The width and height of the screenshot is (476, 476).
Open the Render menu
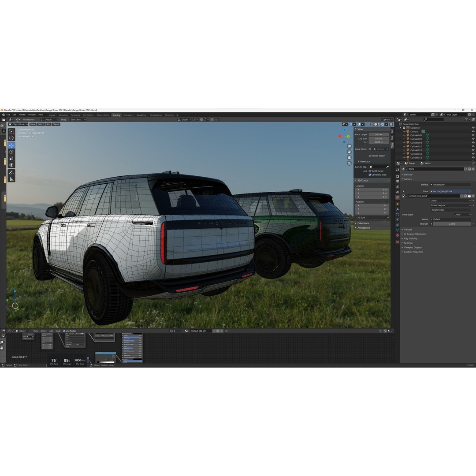tap(22, 115)
